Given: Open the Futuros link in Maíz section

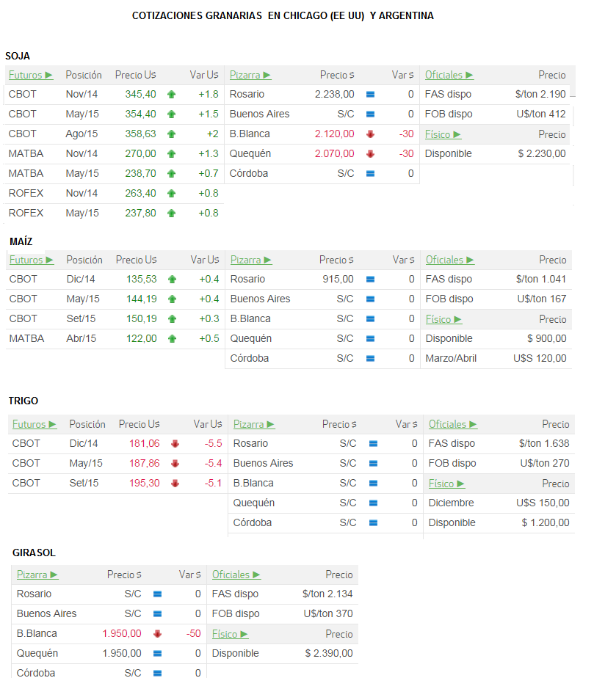Looking at the screenshot, I should [x=32, y=260].
